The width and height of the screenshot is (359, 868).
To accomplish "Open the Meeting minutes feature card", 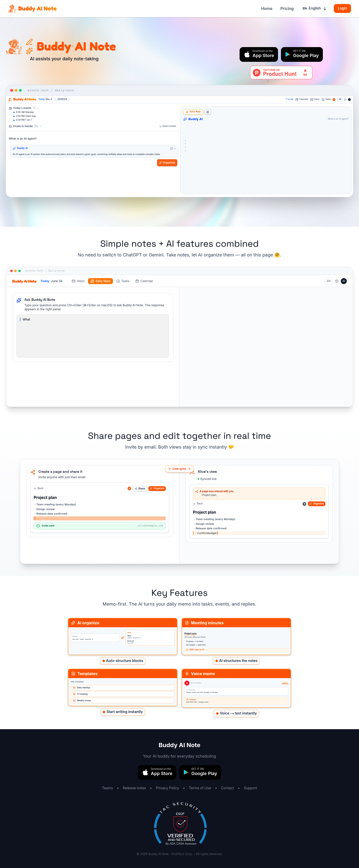I will coord(236,636).
